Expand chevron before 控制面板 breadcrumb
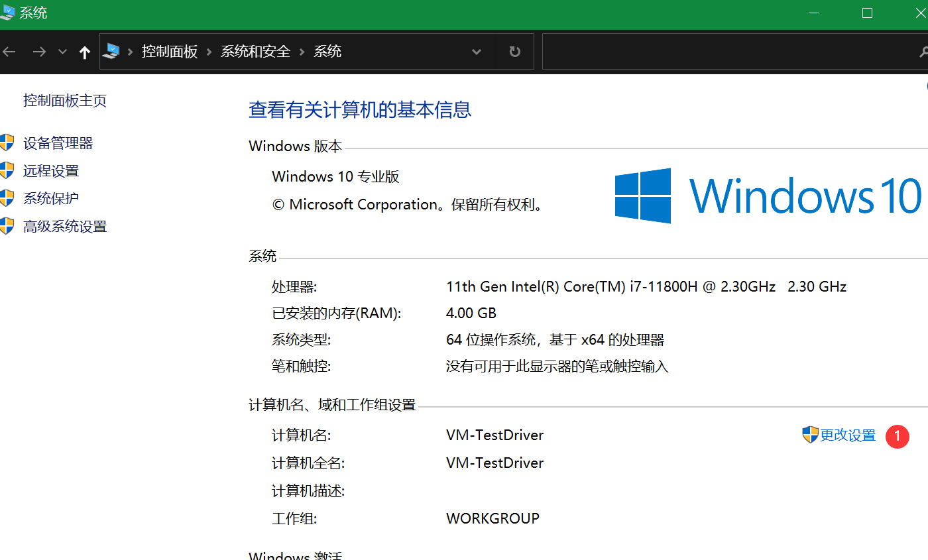This screenshot has height=560, width=928. coord(130,52)
